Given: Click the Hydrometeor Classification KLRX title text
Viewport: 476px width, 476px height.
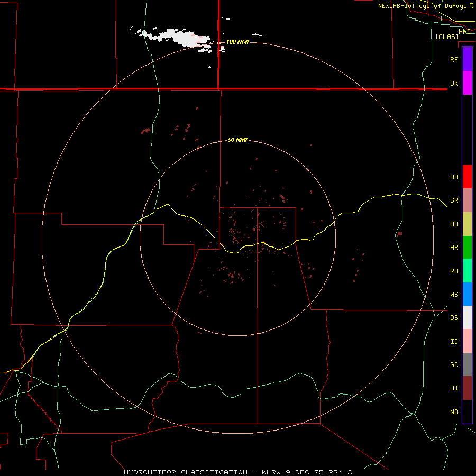Looking at the screenshot, I should coord(237,472).
